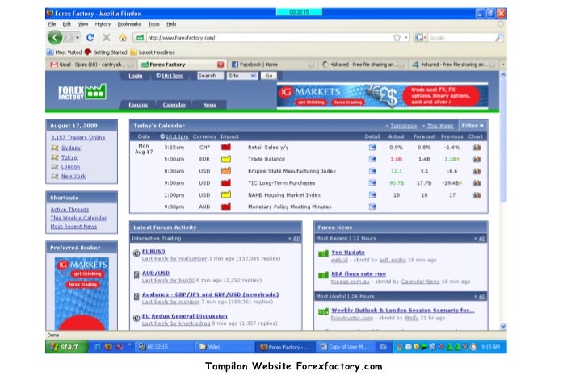This screenshot has width=588, height=384.
Task: Click the Firefox icon in quick launch
Action: (x=108, y=347)
